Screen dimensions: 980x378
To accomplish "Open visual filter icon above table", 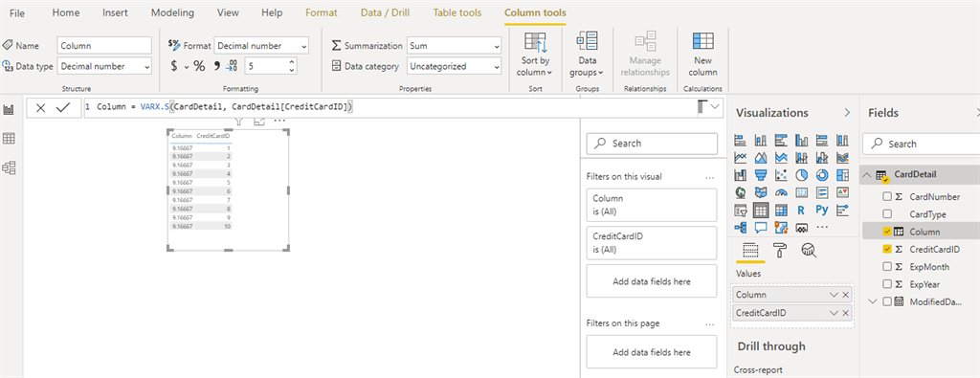I will pyautogui.click(x=238, y=122).
